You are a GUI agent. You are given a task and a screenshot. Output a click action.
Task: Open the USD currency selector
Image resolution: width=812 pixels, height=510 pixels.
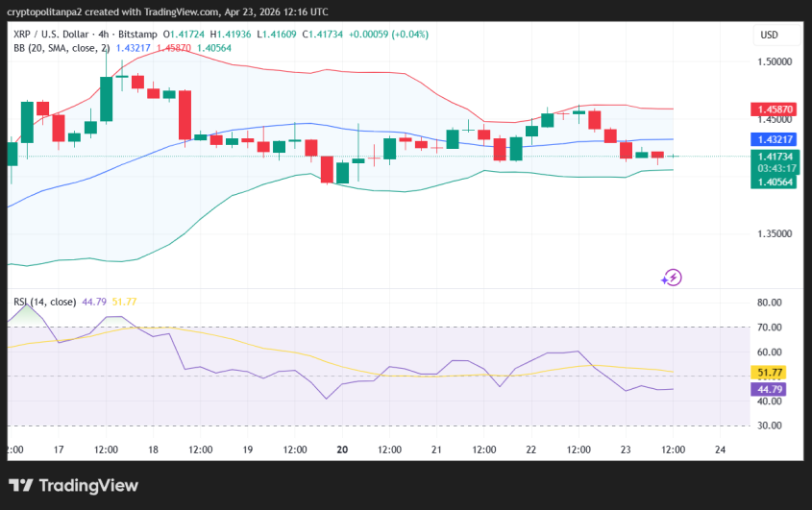pyautogui.click(x=769, y=36)
